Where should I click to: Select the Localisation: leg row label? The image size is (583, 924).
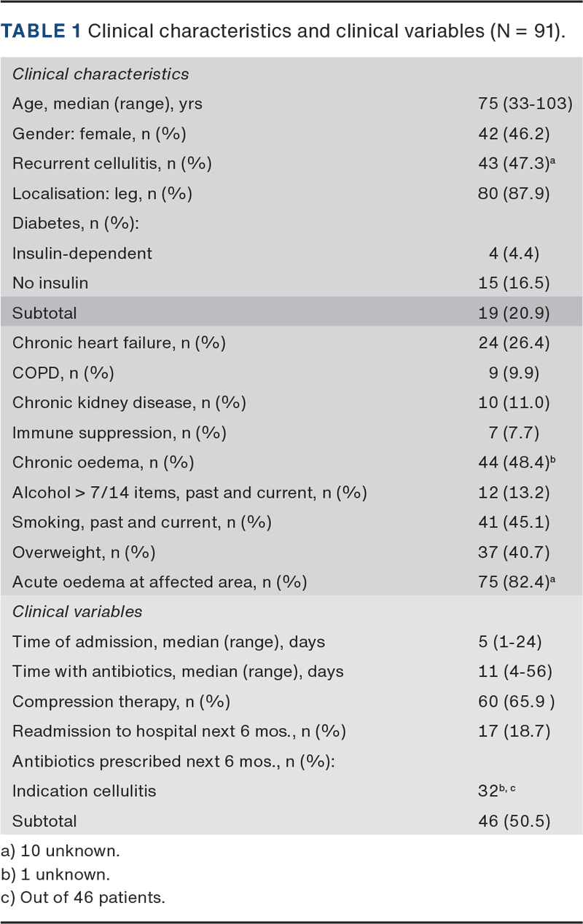pos(102,193)
